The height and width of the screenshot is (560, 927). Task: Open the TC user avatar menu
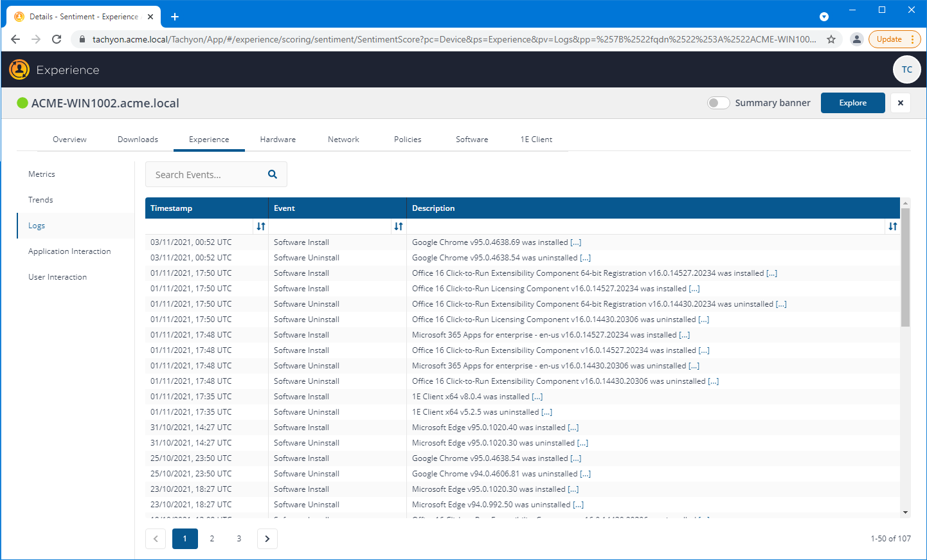(x=906, y=69)
